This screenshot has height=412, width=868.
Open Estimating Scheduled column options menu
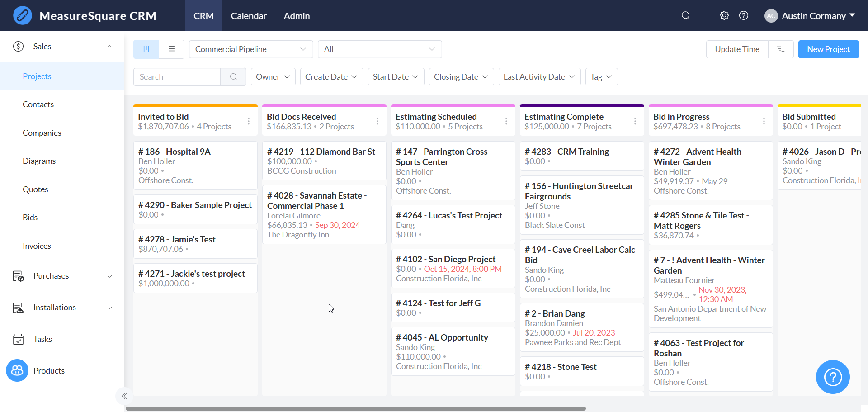coord(506,121)
